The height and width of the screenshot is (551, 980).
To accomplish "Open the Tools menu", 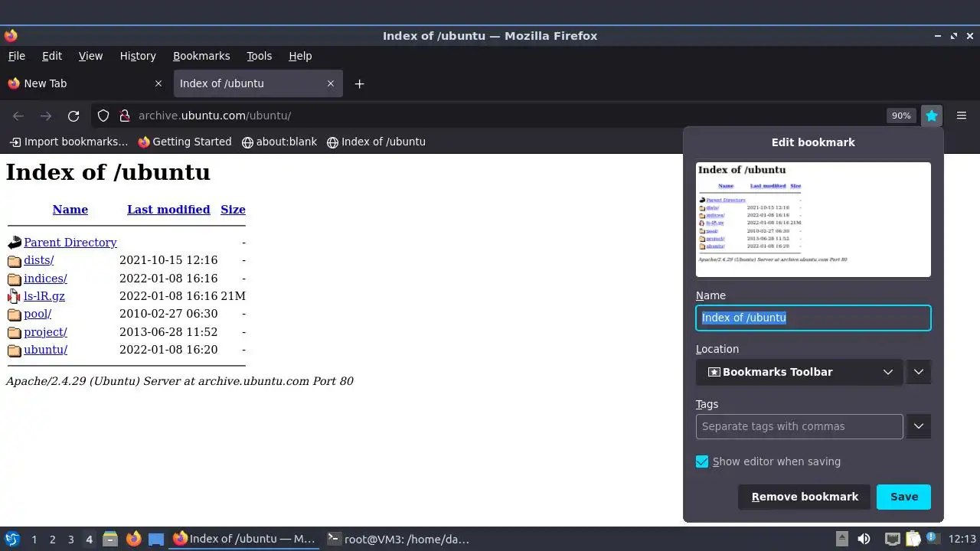I will pos(260,56).
